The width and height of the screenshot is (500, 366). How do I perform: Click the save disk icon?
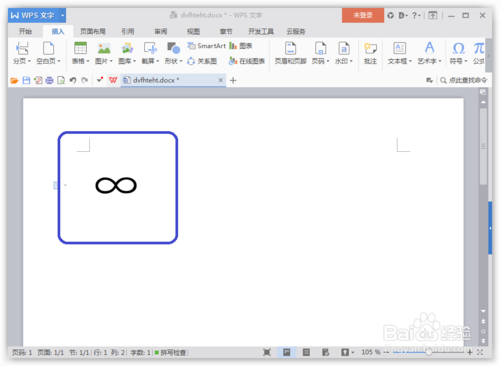coord(26,80)
